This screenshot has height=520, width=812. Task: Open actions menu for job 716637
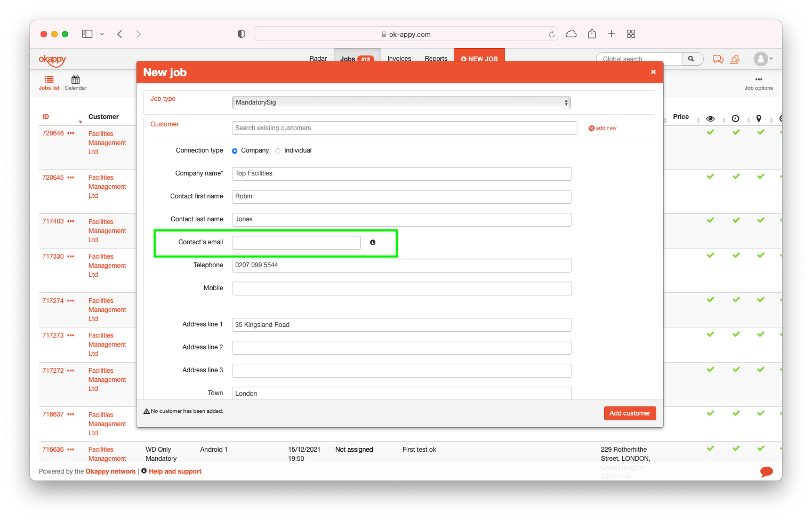coord(71,414)
